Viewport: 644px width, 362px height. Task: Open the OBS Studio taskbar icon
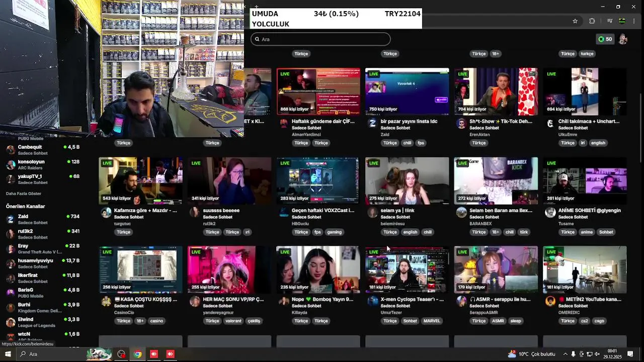pyautogui.click(x=121, y=354)
